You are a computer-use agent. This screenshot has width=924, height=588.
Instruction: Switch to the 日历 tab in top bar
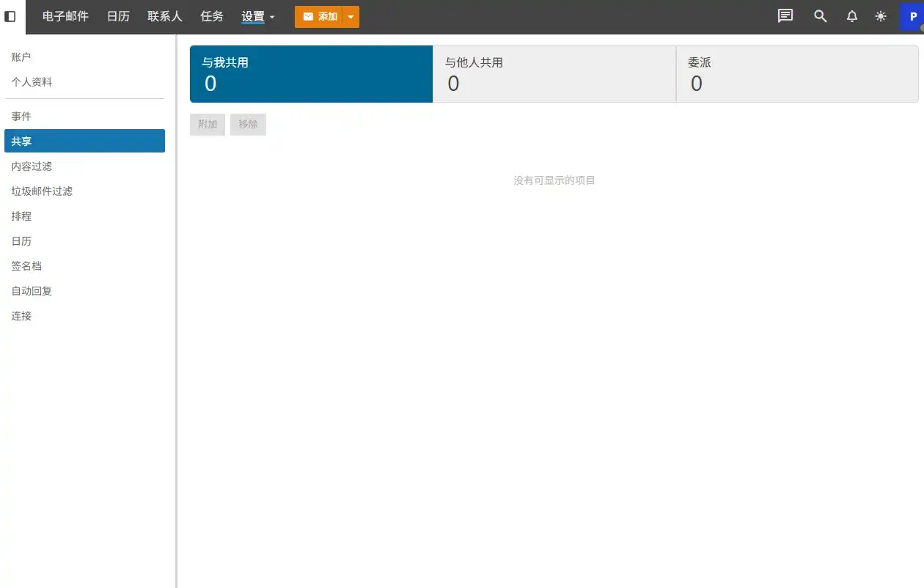pyautogui.click(x=117, y=16)
